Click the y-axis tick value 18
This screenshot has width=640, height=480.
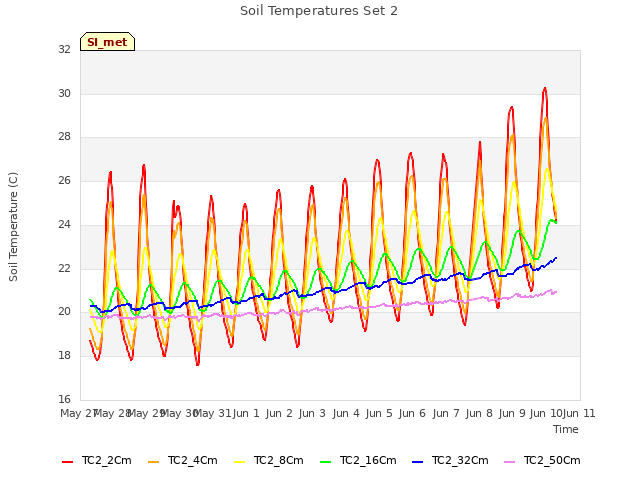(64, 356)
